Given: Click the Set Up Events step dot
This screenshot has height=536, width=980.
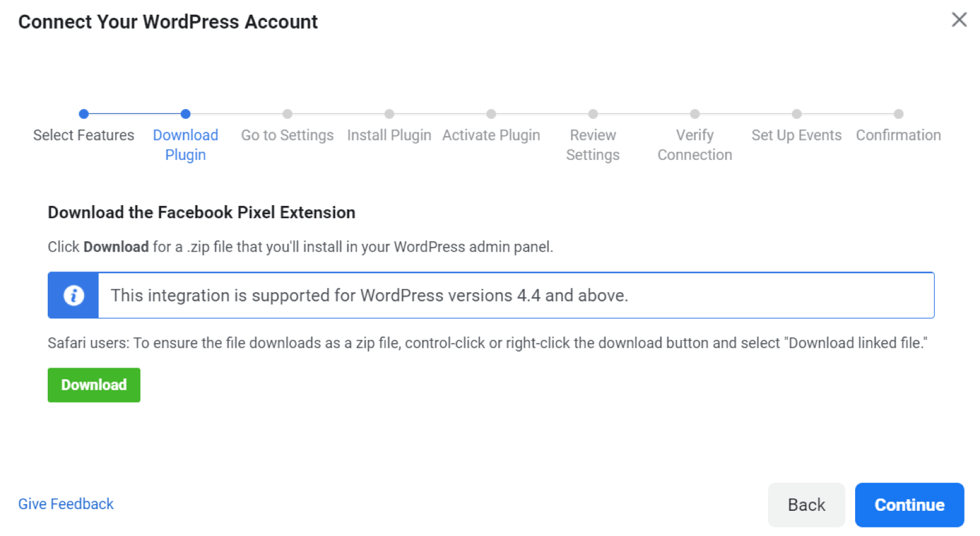Looking at the screenshot, I should [x=796, y=114].
